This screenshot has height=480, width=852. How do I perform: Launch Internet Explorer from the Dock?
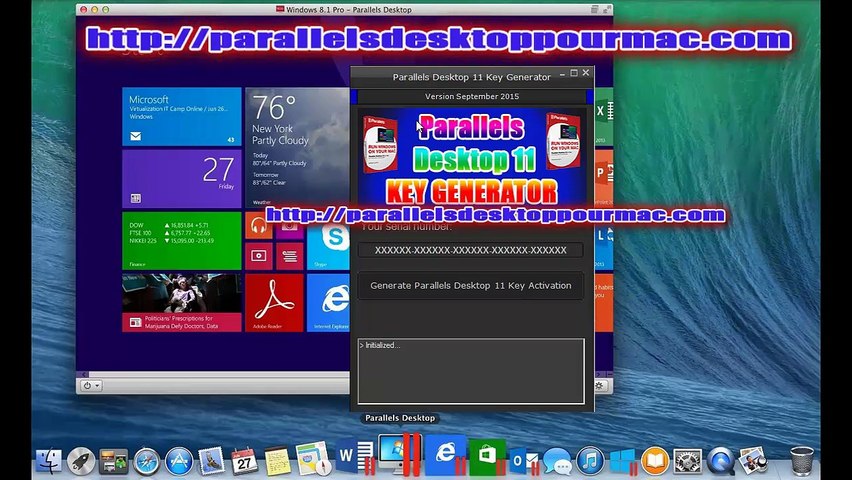coord(446,454)
